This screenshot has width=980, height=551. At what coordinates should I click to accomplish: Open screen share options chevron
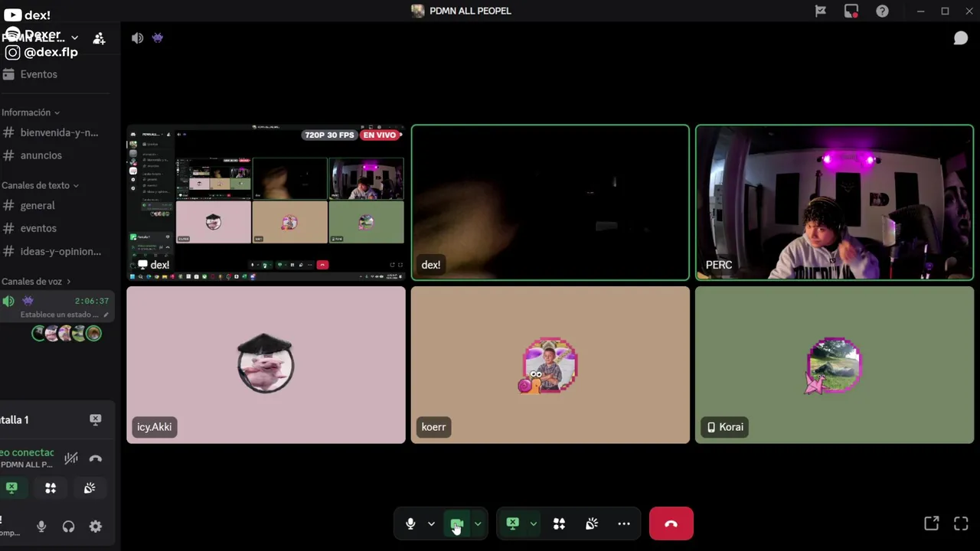533,524
